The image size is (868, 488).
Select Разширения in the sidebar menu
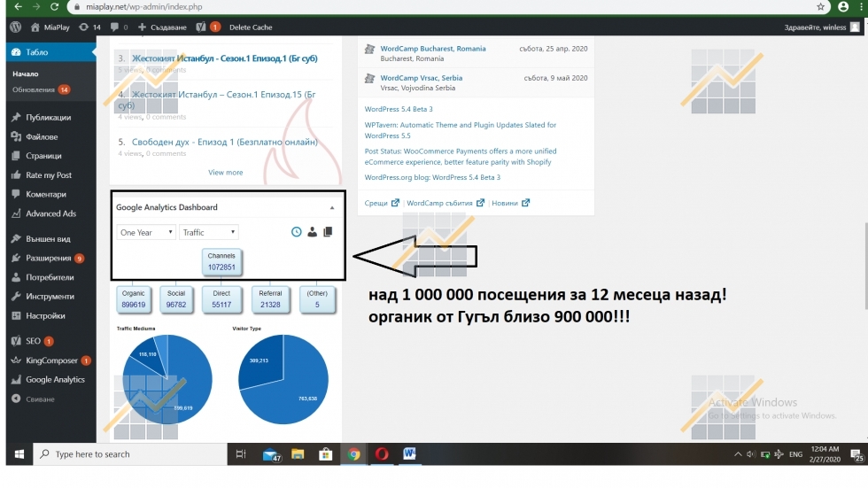48,258
